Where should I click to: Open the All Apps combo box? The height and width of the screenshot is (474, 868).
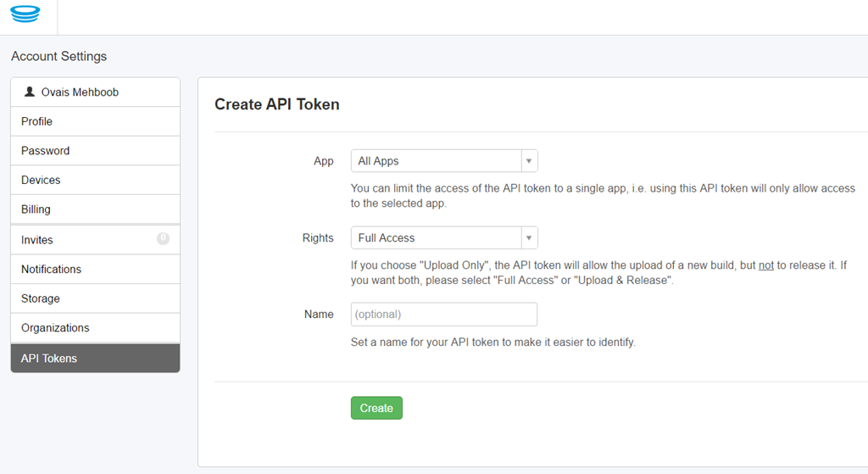tap(437, 161)
